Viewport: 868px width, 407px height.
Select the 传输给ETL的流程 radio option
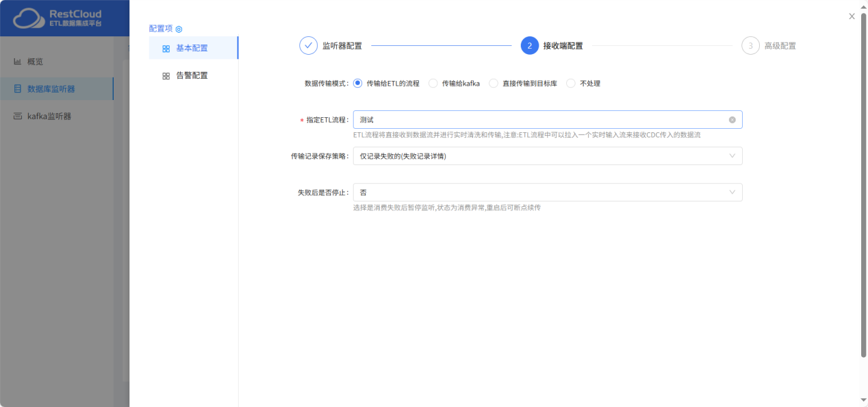[357, 84]
